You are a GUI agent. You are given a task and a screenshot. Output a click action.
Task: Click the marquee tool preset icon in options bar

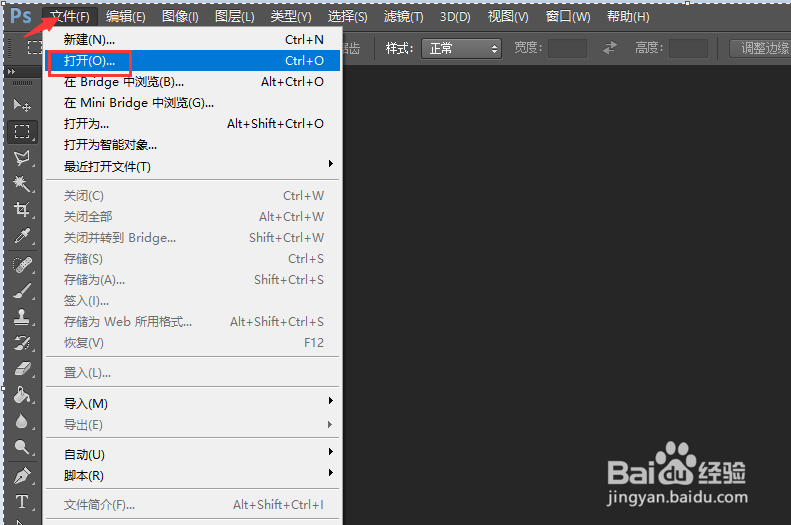[34, 48]
